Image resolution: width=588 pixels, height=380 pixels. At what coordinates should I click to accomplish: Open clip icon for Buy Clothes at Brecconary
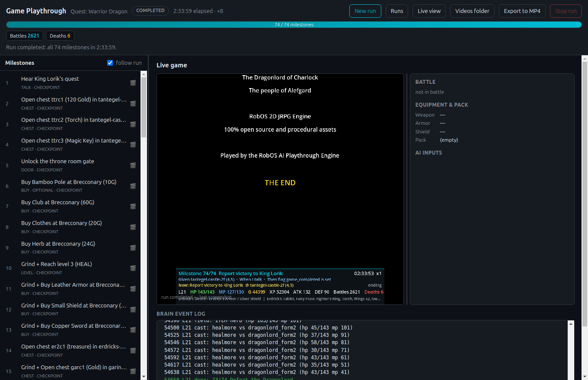coord(133,227)
